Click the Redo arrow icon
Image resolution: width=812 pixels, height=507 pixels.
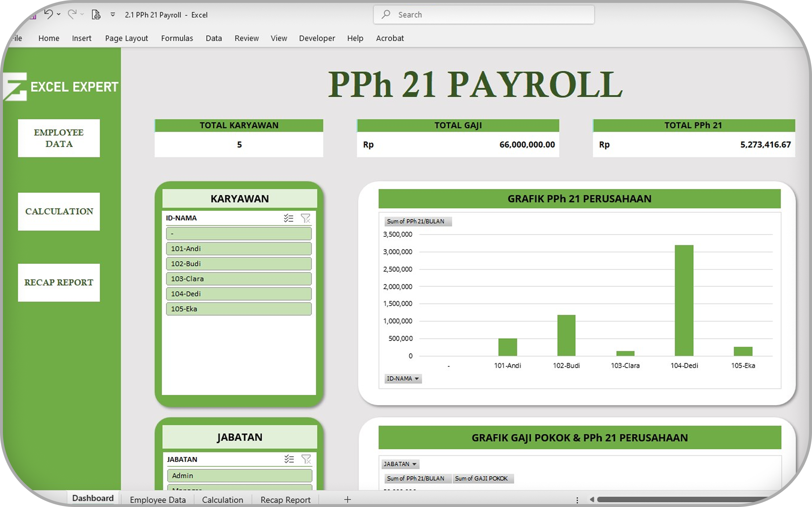click(72, 15)
